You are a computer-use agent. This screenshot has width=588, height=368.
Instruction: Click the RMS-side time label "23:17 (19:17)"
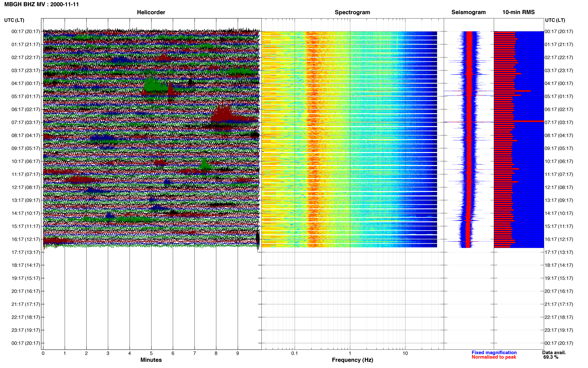click(559, 330)
